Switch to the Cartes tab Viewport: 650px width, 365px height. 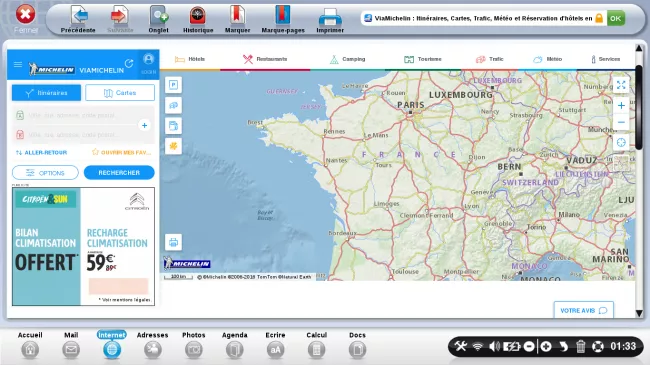(x=120, y=93)
